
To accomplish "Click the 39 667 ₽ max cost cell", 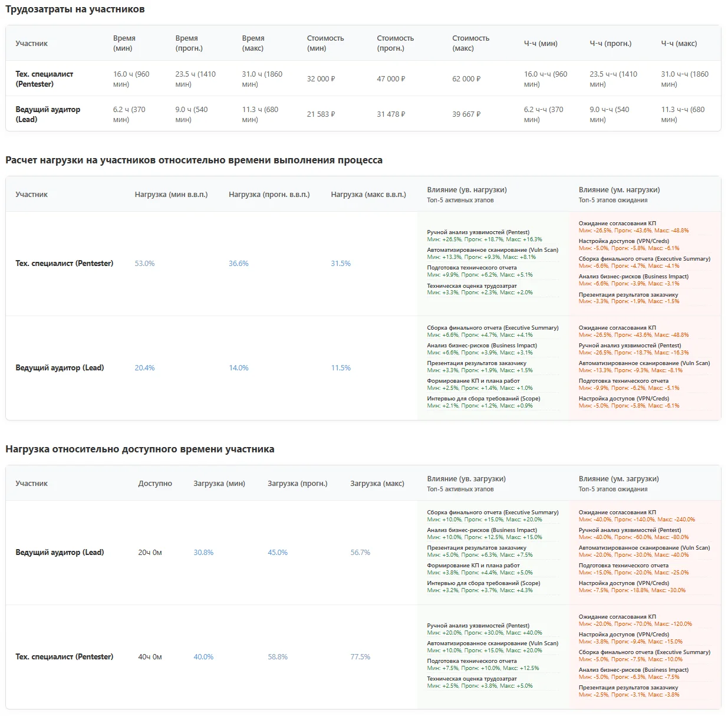I will pos(466,114).
